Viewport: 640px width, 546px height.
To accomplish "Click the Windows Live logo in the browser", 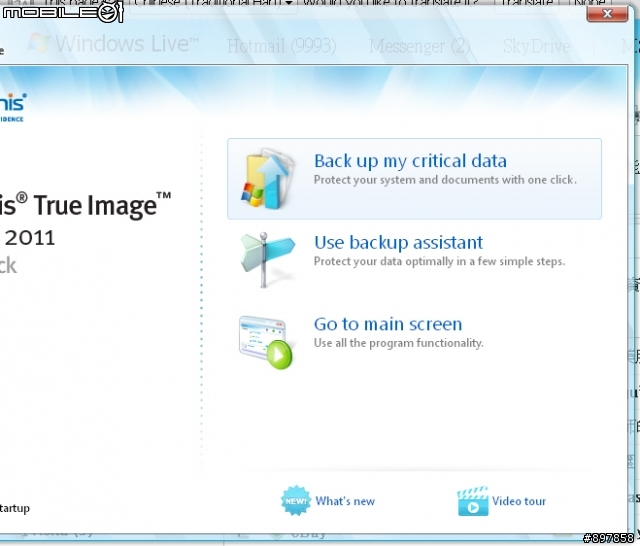I will click(x=113, y=43).
